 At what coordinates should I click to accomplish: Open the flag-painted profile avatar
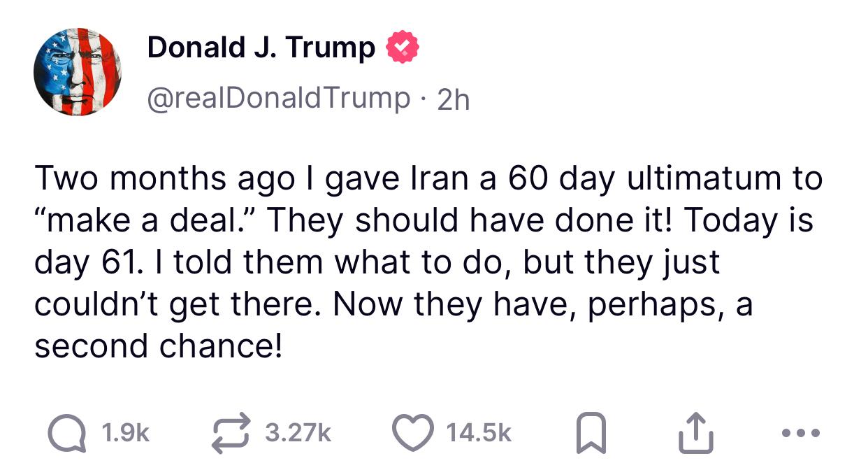click(x=78, y=72)
